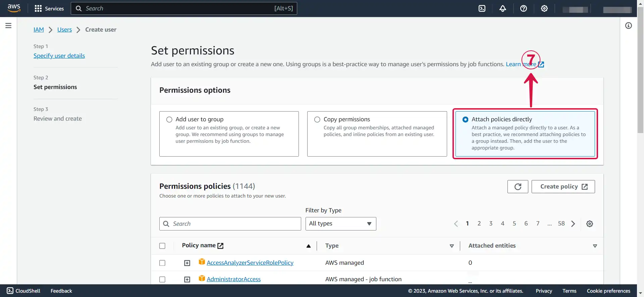Check AdministratorAccess checkbox
Image resolution: width=644 pixels, height=297 pixels.
(162, 279)
